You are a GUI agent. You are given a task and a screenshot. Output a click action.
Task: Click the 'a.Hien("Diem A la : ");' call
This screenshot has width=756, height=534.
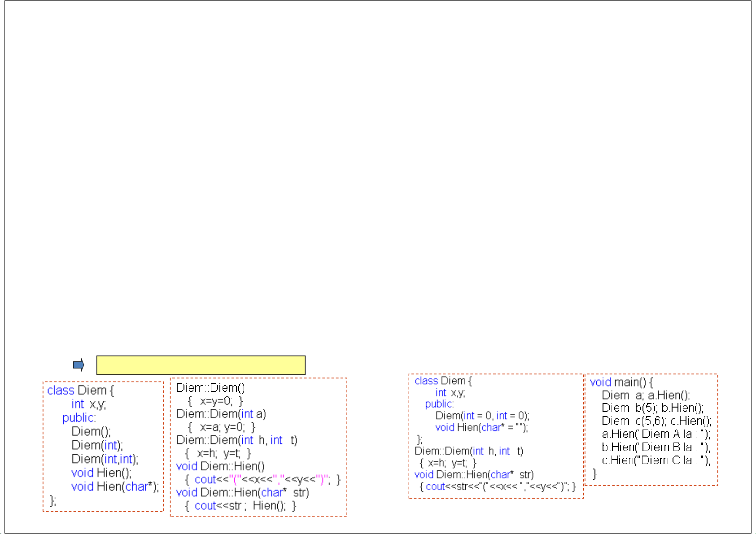pyautogui.click(x=656, y=434)
